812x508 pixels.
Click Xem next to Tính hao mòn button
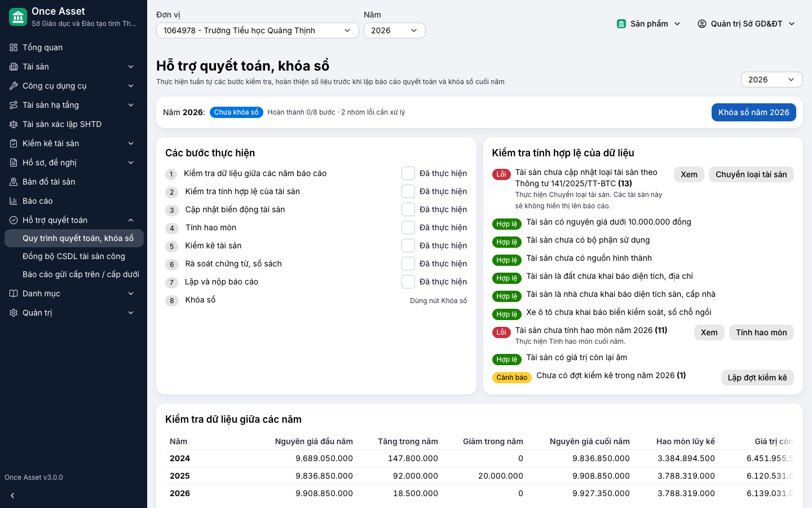tap(709, 332)
